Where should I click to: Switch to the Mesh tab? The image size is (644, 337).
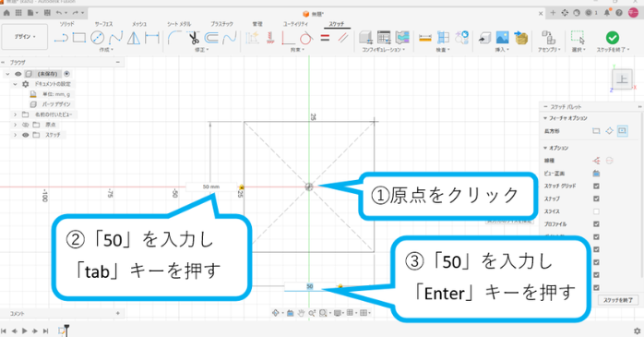pos(138,24)
